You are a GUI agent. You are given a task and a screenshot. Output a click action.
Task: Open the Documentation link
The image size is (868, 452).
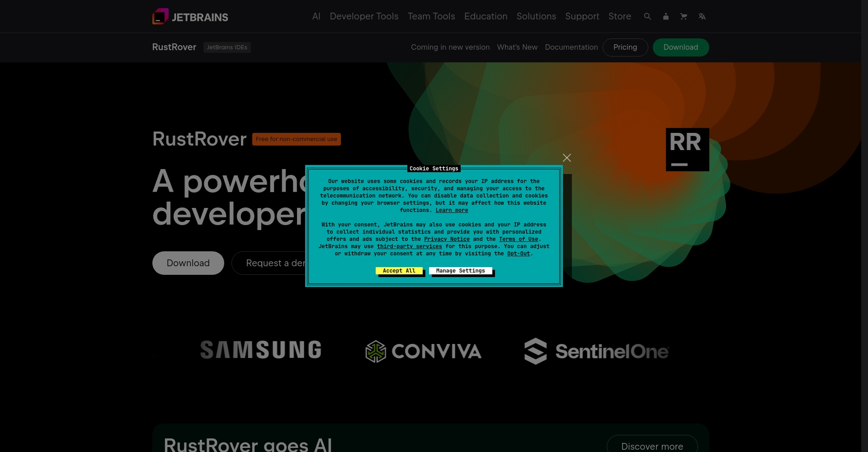[x=571, y=47]
